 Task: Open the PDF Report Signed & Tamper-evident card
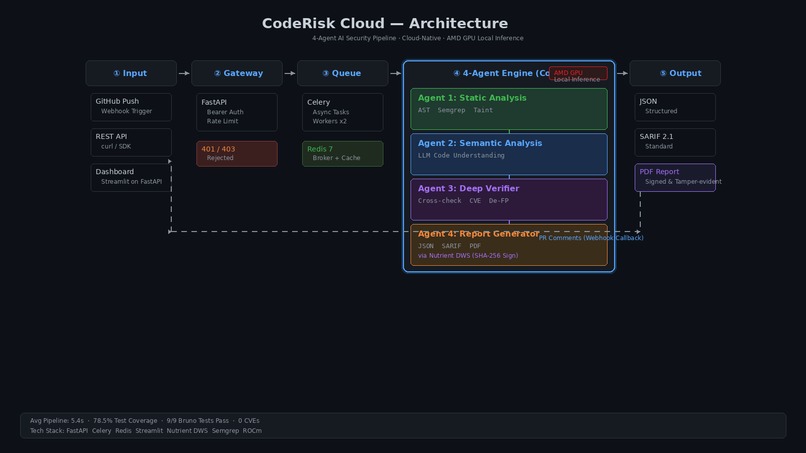(675, 177)
